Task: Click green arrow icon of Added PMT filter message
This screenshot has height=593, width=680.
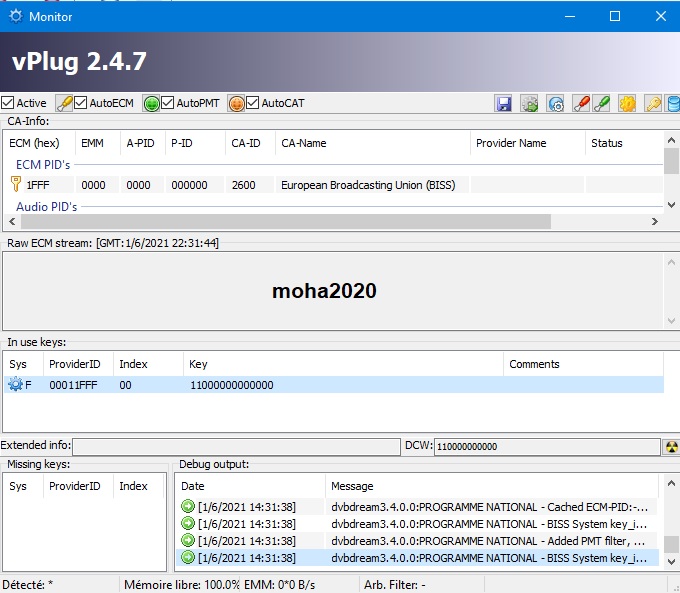Action: 188,541
